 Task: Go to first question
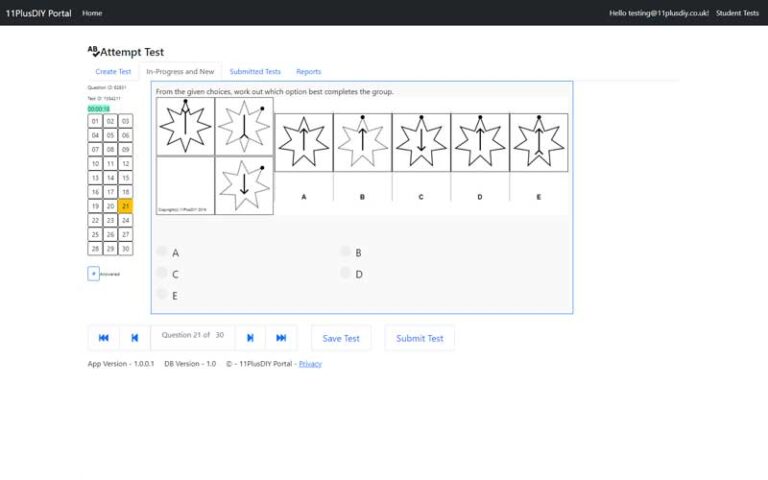coord(104,338)
